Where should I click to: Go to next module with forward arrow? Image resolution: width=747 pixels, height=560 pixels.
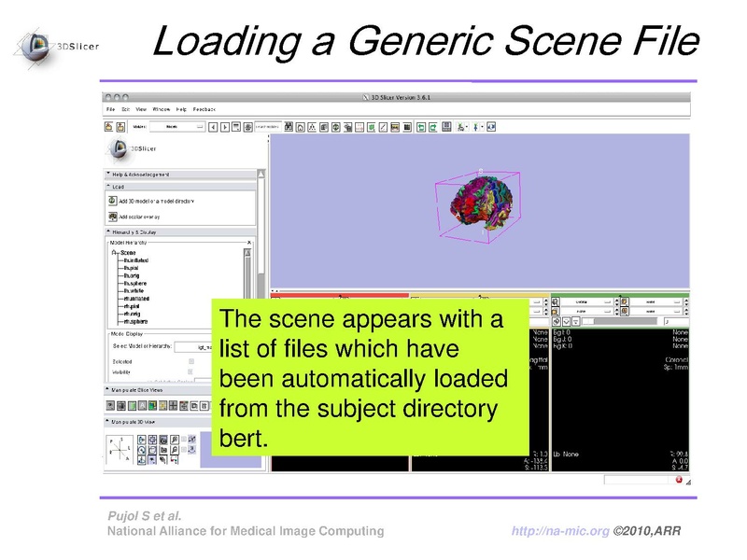(225, 127)
